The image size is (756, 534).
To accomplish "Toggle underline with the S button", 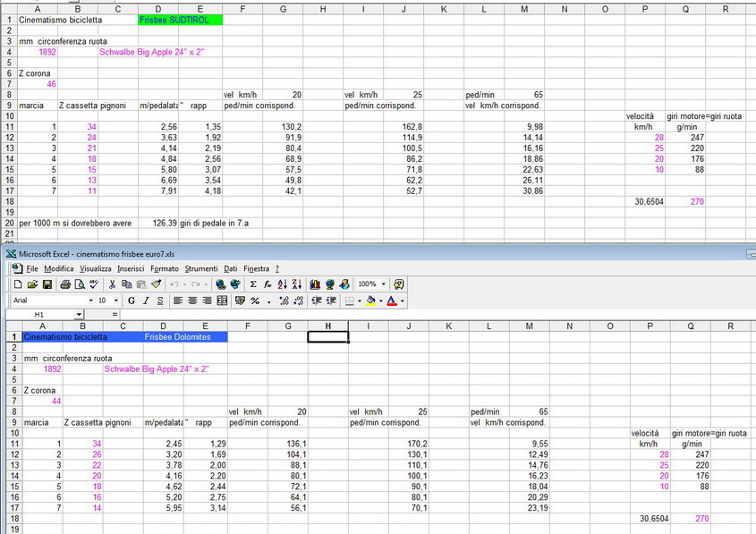I will 160,301.
